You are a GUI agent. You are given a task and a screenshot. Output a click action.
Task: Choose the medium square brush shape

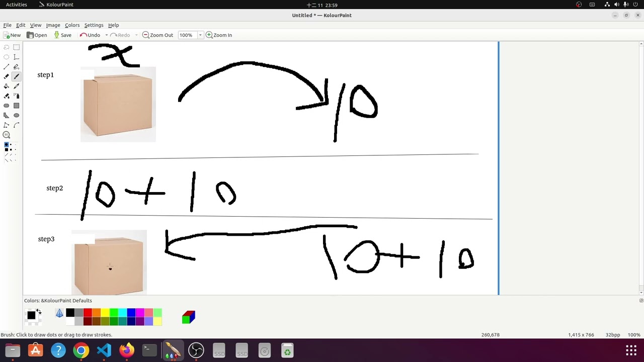[11, 150]
